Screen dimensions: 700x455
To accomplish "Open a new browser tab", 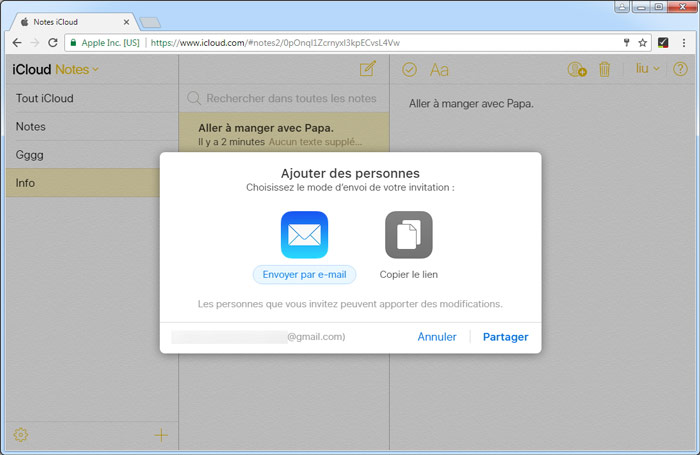I will pos(150,22).
